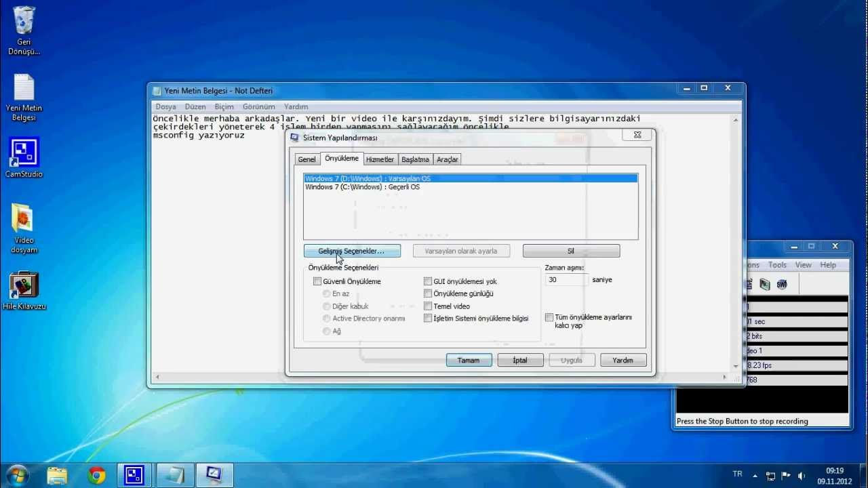This screenshot has height=488, width=868.
Task: Select the Ağ radio button
Action: [x=327, y=331]
